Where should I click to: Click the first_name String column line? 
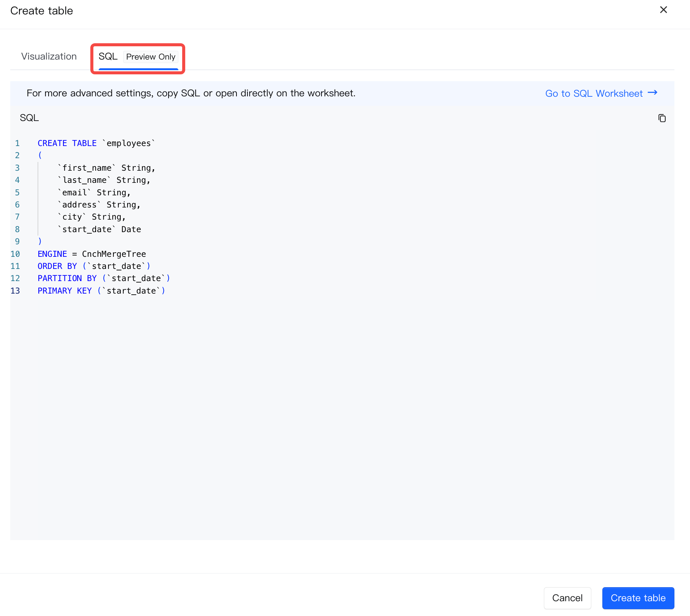[x=106, y=168]
